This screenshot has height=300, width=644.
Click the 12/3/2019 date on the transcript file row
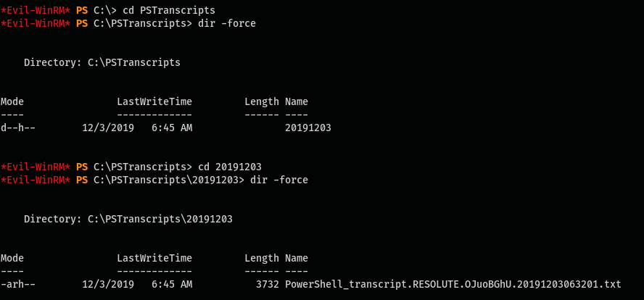coord(108,284)
